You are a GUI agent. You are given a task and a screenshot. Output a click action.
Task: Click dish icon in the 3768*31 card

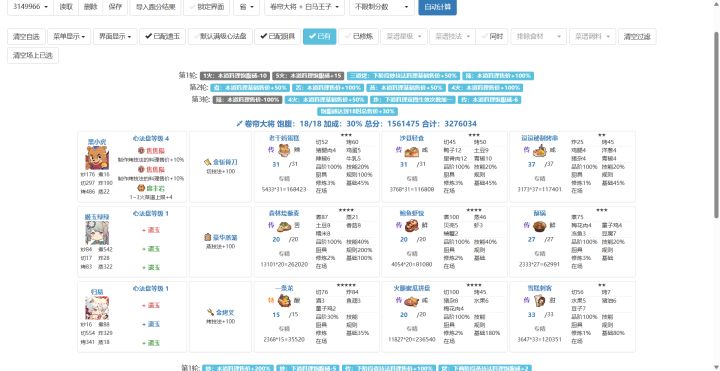pyautogui.click(x=411, y=151)
